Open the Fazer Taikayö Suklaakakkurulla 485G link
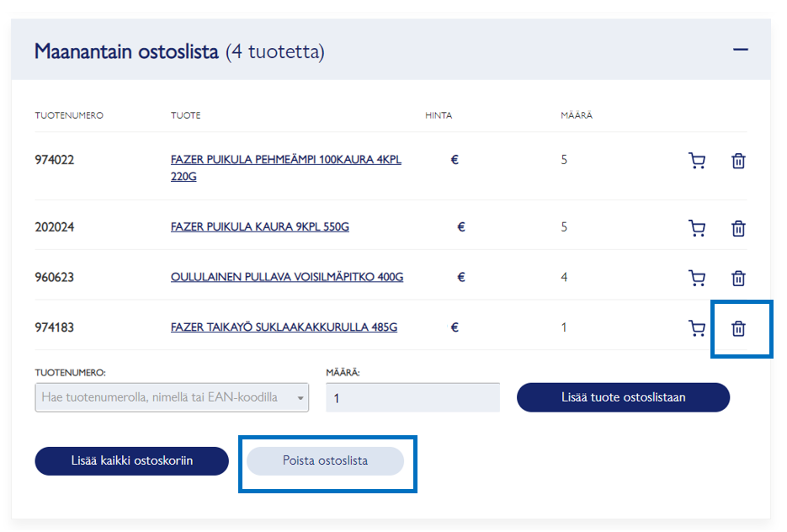This screenshot has width=787, height=532. point(284,327)
